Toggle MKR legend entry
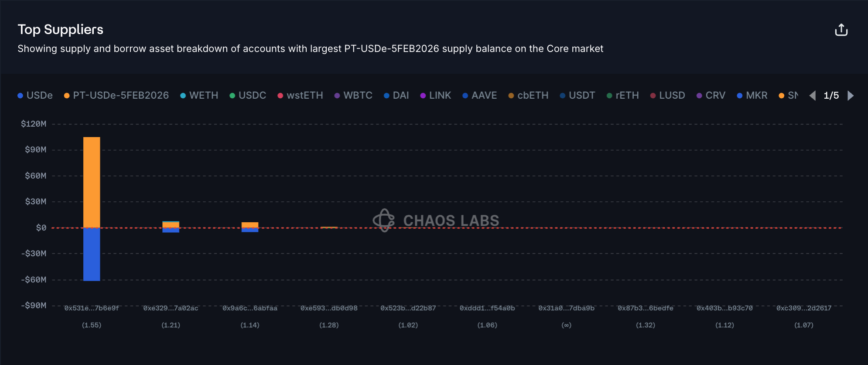Viewport: 868px width, 365px height. point(752,96)
